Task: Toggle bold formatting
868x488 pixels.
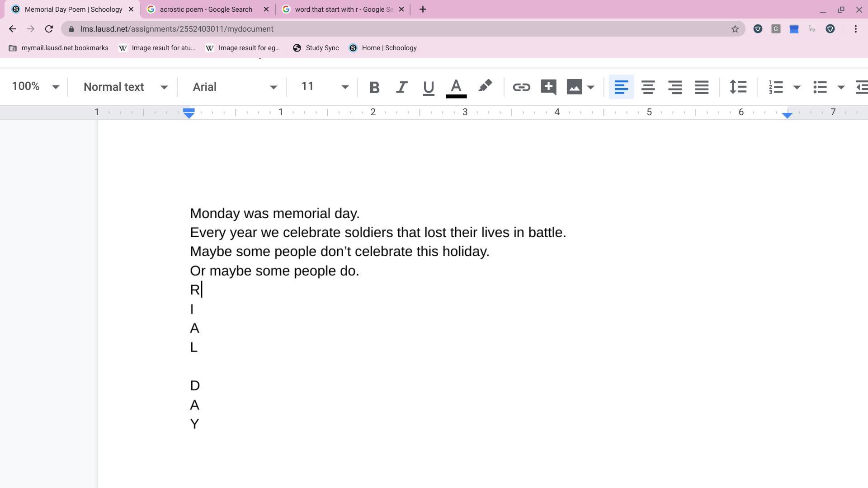Action: (374, 87)
